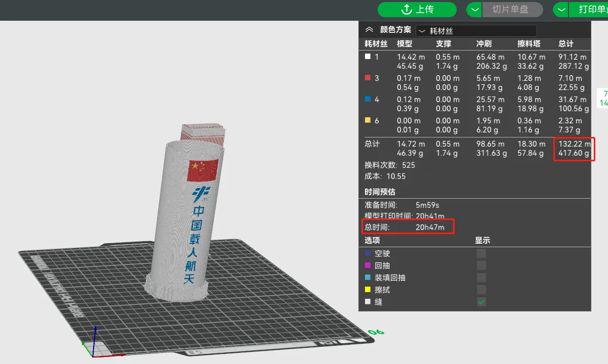Click the white swatch for filament 1
The height and width of the screenshot is (364, 608).
(368, 57)
